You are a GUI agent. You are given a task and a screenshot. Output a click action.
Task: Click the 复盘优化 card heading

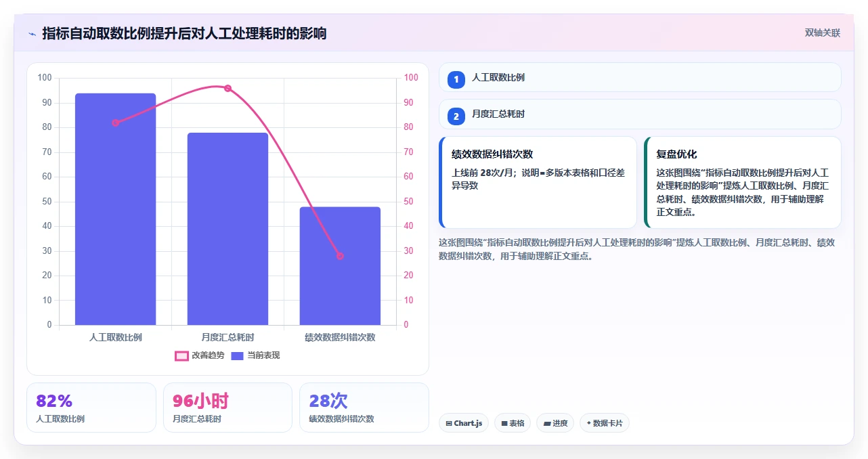[676, 154]
